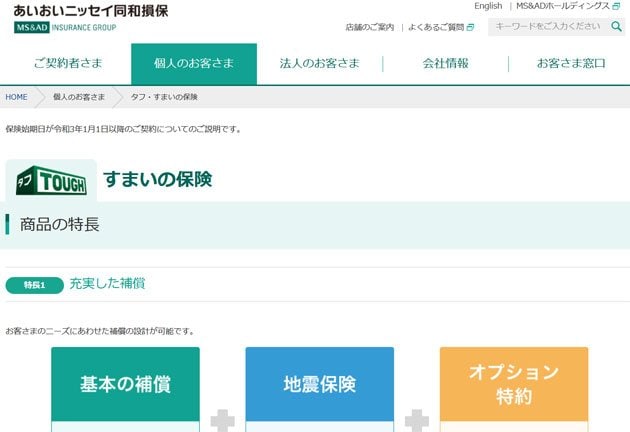The height and width of the screenshot is (432, 630).
Task: Click the 特長1 badge
Action: point(35,285)
